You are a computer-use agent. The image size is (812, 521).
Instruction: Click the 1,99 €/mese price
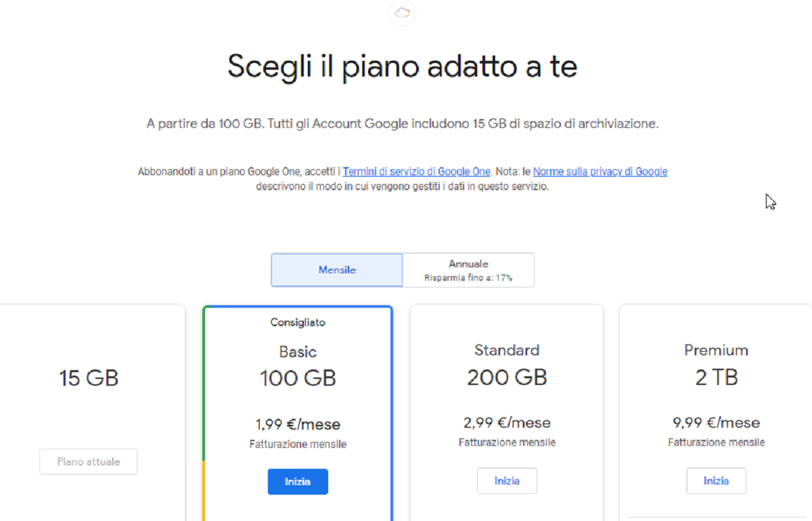click(298, 425)
